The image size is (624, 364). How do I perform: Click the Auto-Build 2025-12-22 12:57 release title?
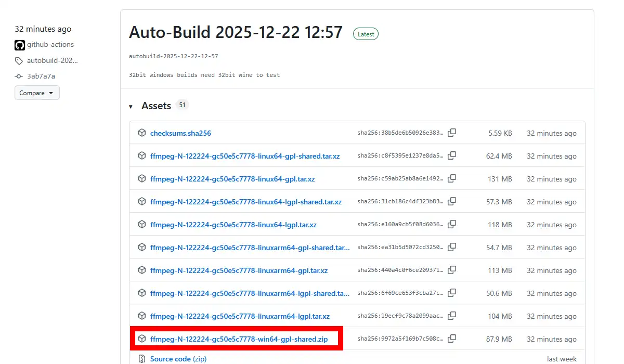click(x=236, y=32)
